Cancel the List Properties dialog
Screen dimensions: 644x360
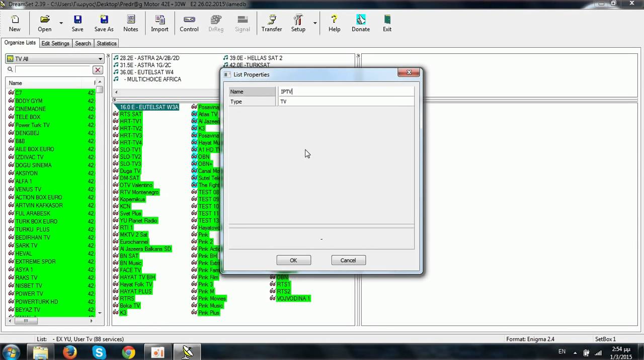(x=348, y=260)
